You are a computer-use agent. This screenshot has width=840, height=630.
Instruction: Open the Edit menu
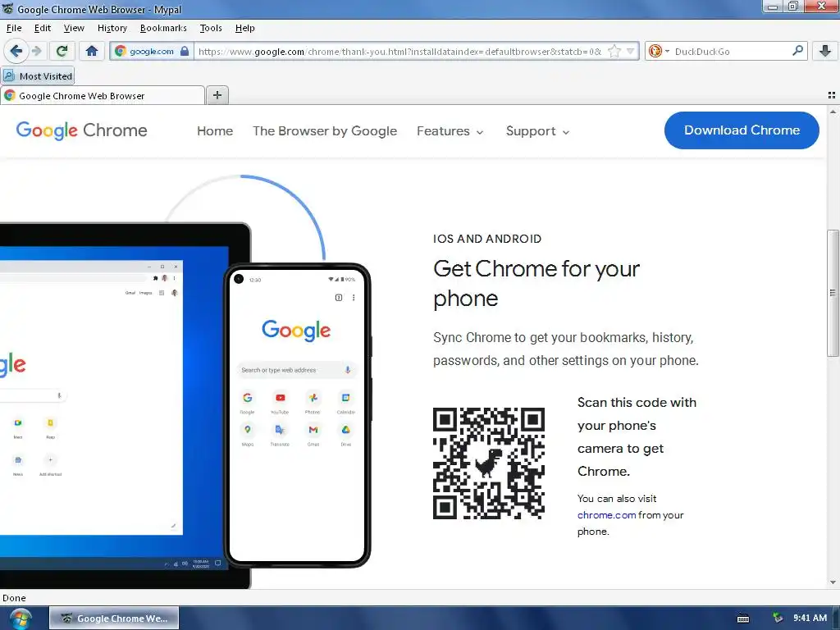pos(43,28)
